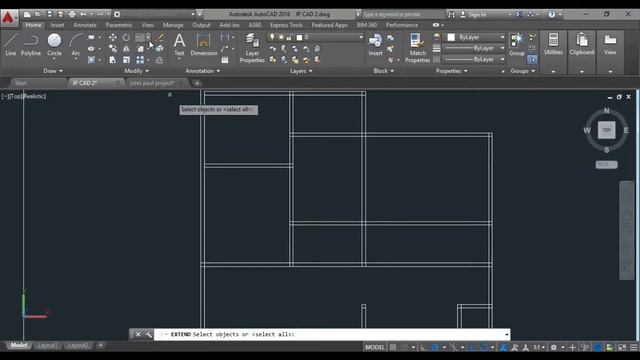Open the ByLayer color dropdown
Image resolution: width=640 pixels, height=360 pixels.
[x=476, y=37]
